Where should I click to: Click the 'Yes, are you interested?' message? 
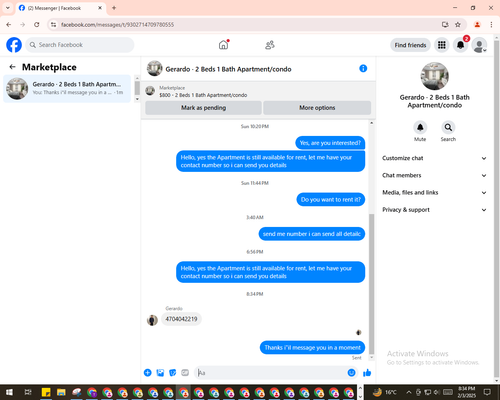(330, 143)
